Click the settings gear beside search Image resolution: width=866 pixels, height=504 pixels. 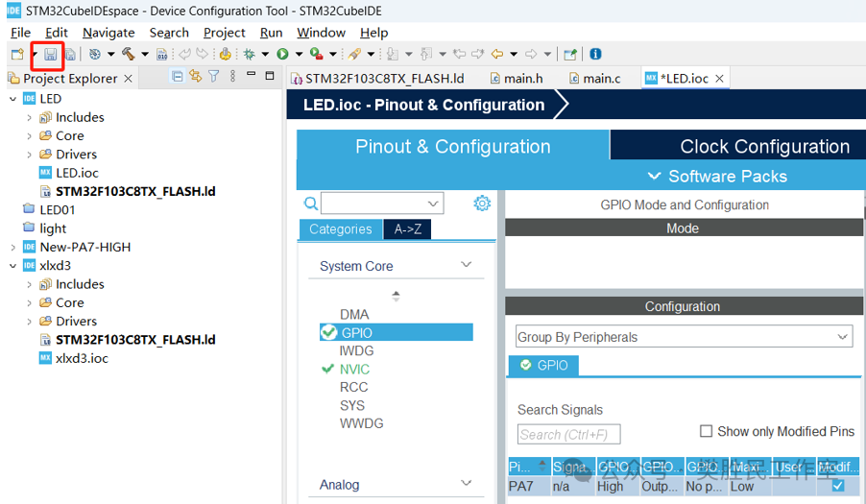point(482,204)
